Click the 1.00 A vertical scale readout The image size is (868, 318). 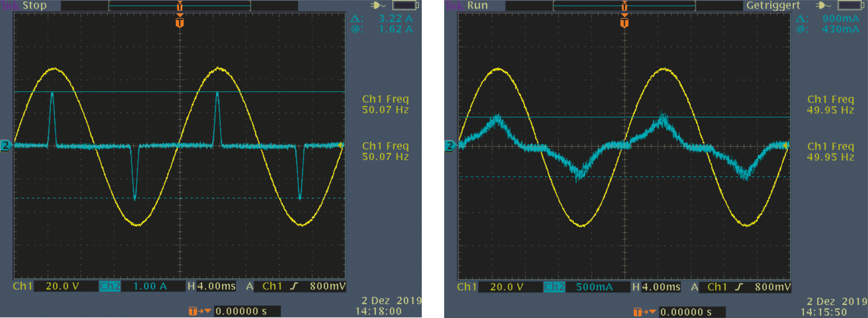150,286
